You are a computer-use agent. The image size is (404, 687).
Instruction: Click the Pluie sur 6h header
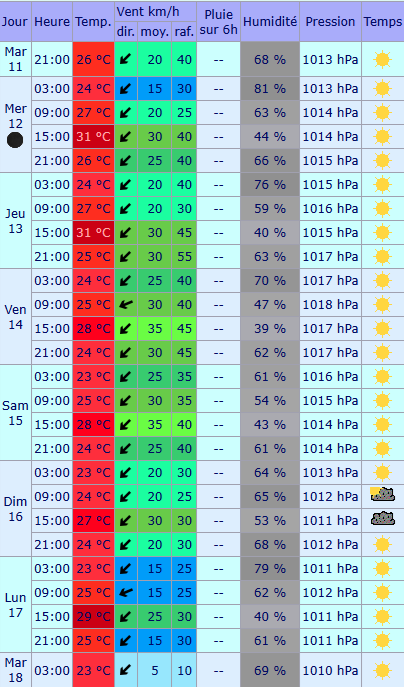tap(218, 21)
